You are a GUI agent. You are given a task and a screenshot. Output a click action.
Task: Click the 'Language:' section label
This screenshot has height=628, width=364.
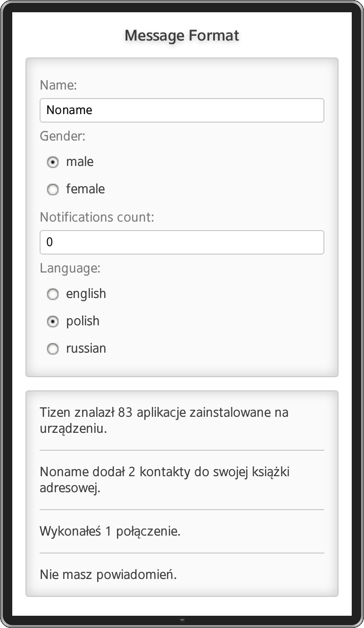click(x=70, y=268)
